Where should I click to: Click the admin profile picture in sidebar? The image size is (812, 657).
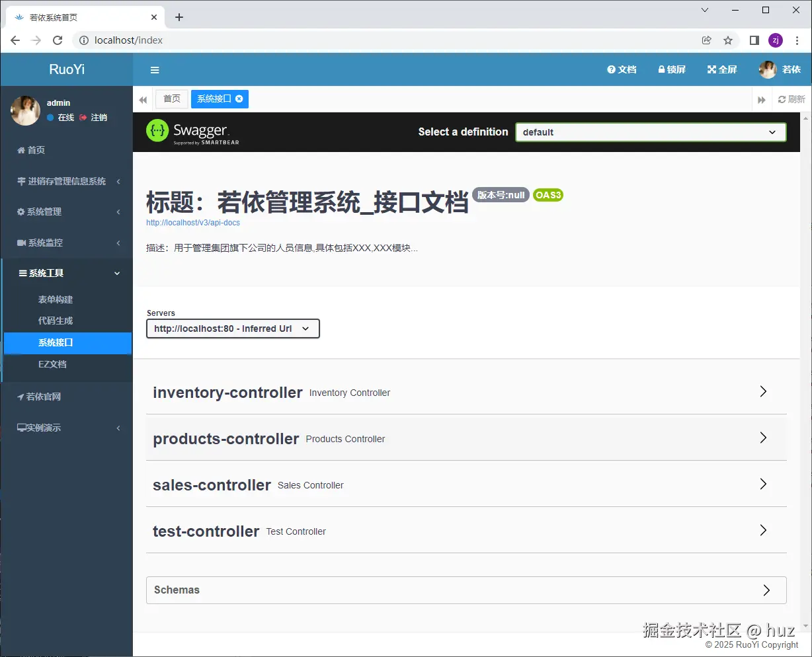click(25, 110)
